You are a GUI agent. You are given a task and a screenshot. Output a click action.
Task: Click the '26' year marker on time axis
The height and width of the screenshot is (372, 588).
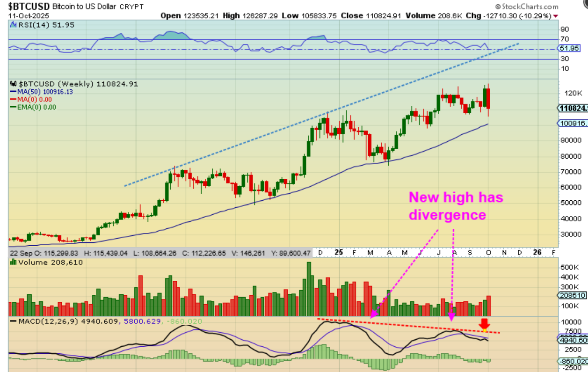tap(537, 252)
